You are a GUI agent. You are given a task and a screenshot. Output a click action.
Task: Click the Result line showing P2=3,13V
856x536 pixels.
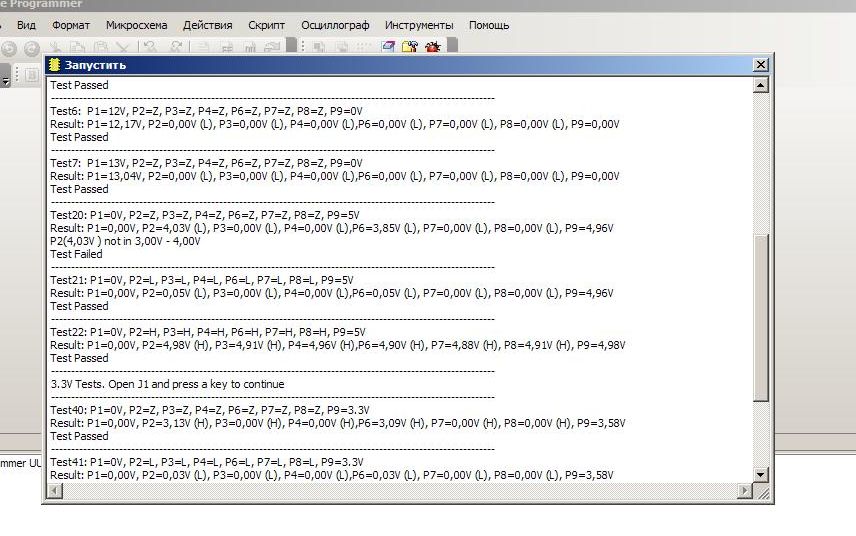click(x=338, y=423)
